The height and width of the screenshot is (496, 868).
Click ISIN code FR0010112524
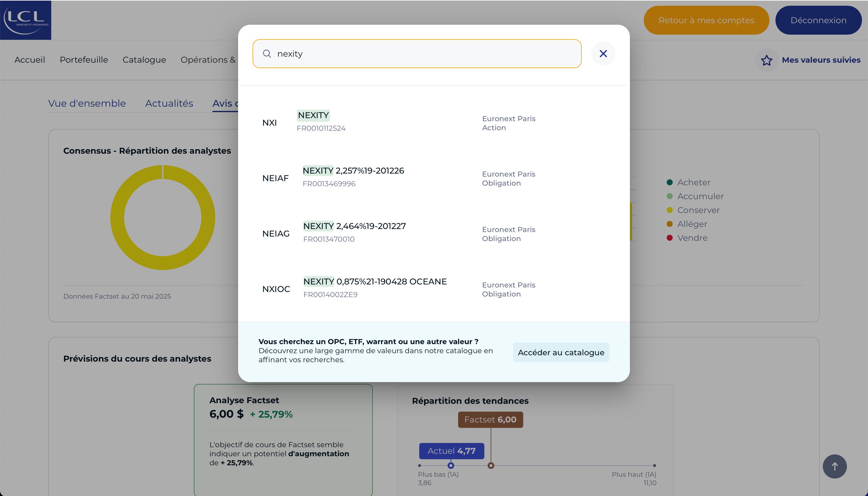(321, 128)
